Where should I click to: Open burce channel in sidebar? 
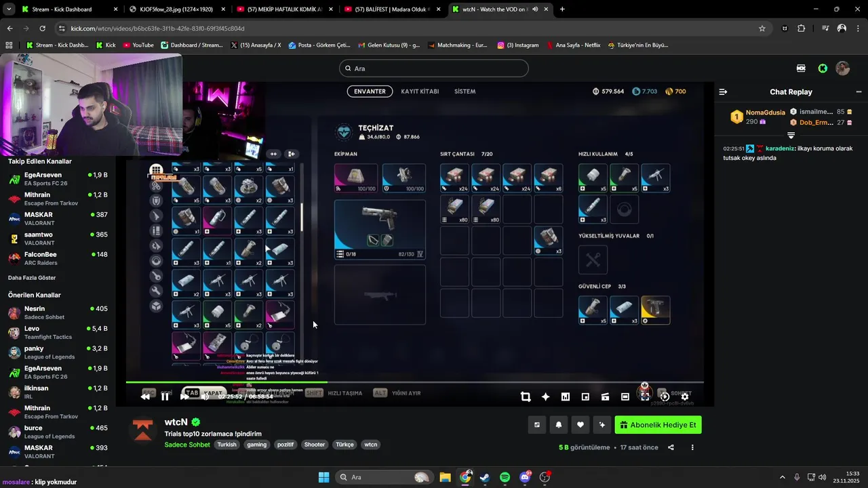(58, 432)
